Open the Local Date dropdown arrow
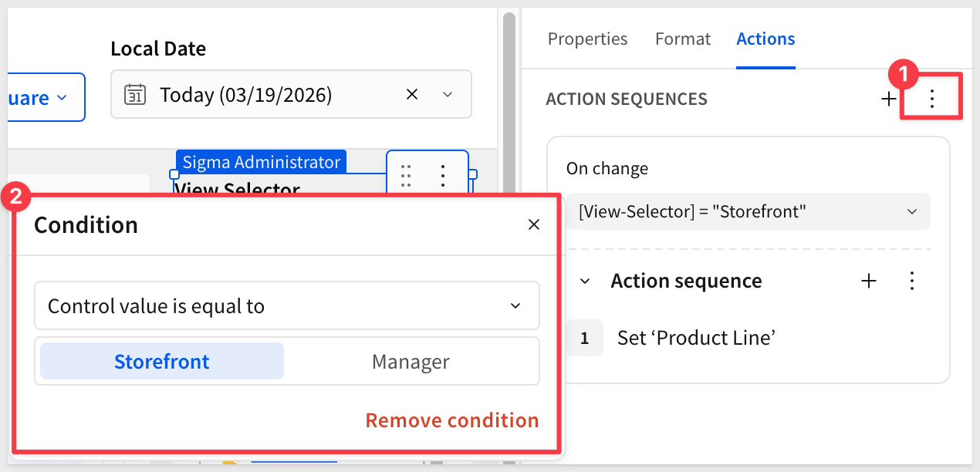 (x=448, y=94)
